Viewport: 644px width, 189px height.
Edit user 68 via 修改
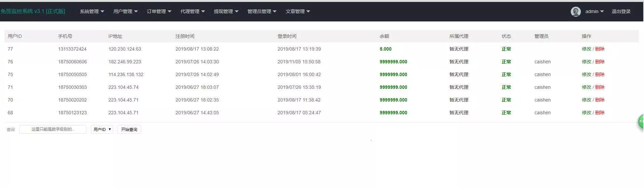pos(587,113)
